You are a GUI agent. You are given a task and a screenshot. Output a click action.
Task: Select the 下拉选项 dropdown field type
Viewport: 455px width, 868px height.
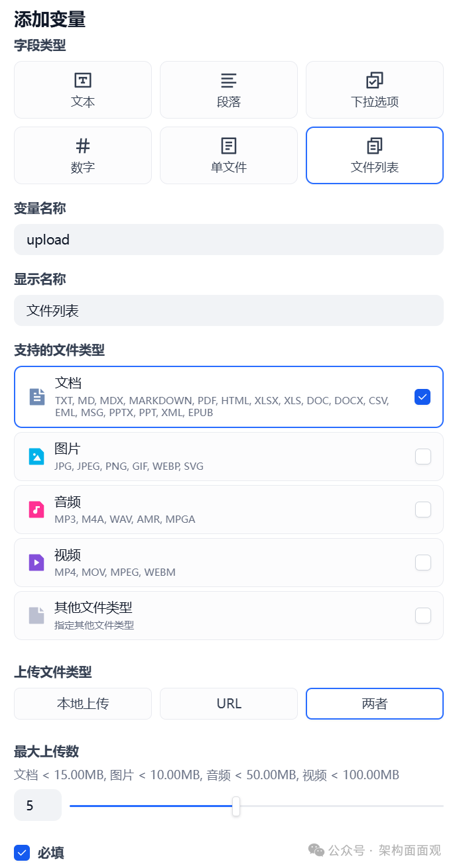pos(374,89)
